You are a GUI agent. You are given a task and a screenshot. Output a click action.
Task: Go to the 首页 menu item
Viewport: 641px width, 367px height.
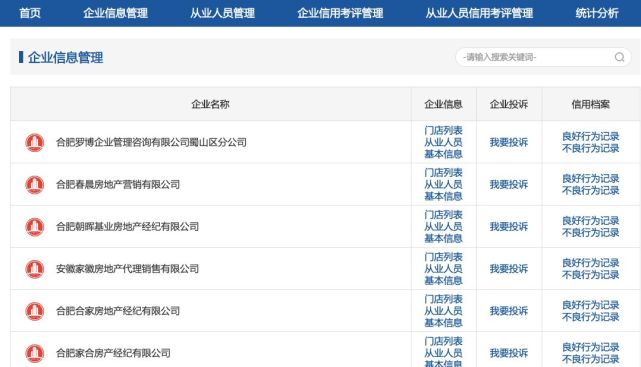tap(30, 13)
